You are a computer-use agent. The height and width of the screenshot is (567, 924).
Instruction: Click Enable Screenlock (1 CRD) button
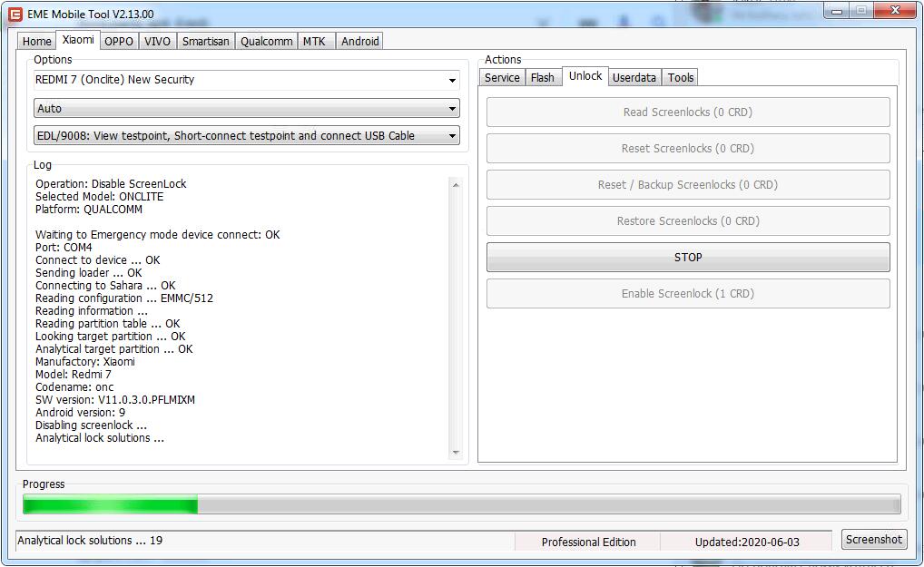pyautogui.click(x=688, y=293)
